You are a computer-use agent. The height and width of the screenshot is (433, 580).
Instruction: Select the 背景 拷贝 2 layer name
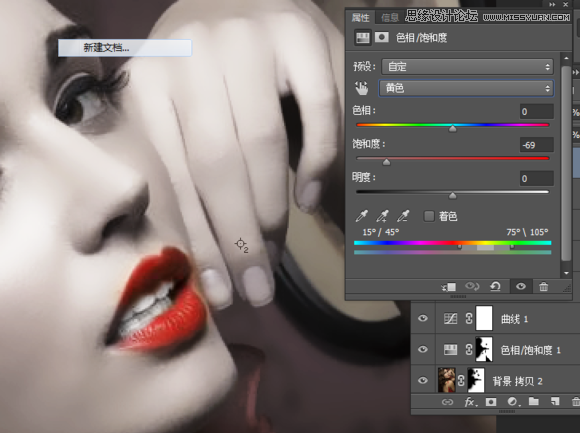(517, 381)
